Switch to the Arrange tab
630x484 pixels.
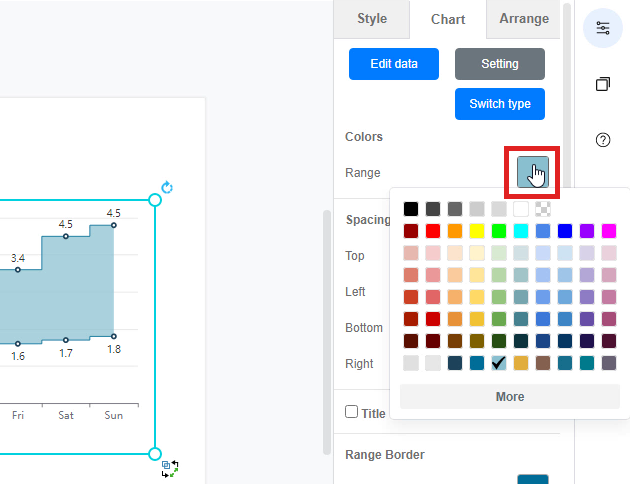(x=524, y=19)
